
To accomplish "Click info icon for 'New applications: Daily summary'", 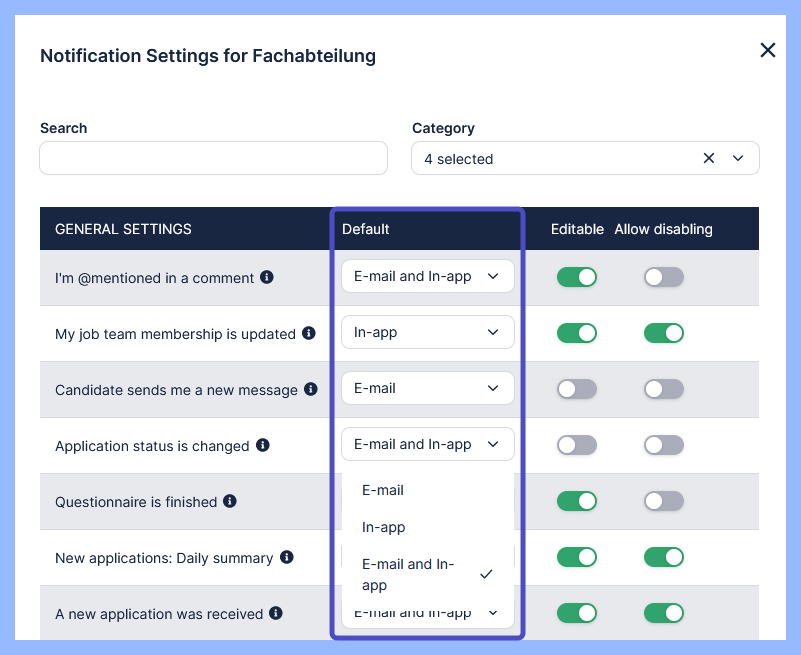I will [x=286, y=557].
